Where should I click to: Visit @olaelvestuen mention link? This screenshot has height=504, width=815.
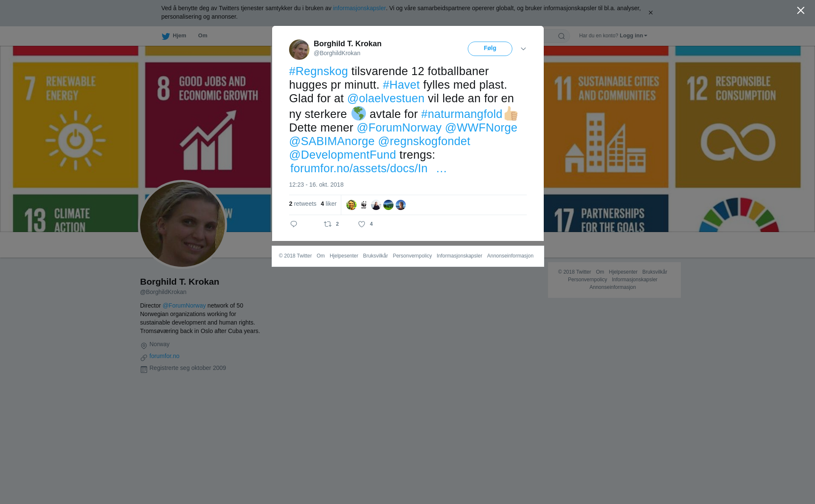click(386, 98)
